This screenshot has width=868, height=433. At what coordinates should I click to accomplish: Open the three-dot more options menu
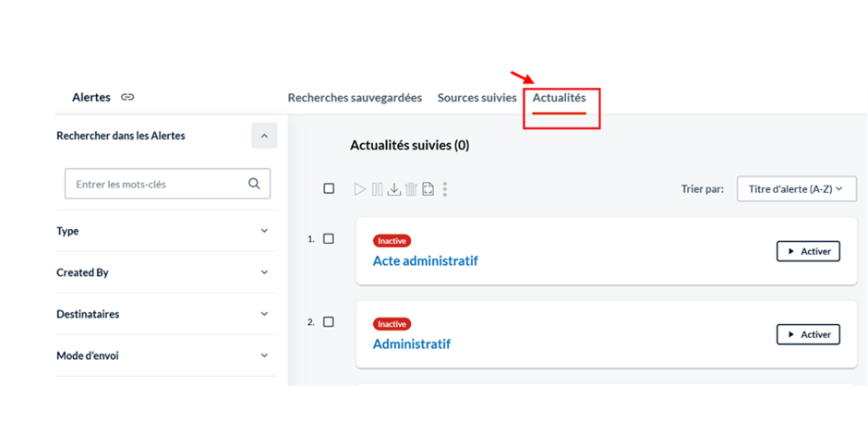coord(444,189)
